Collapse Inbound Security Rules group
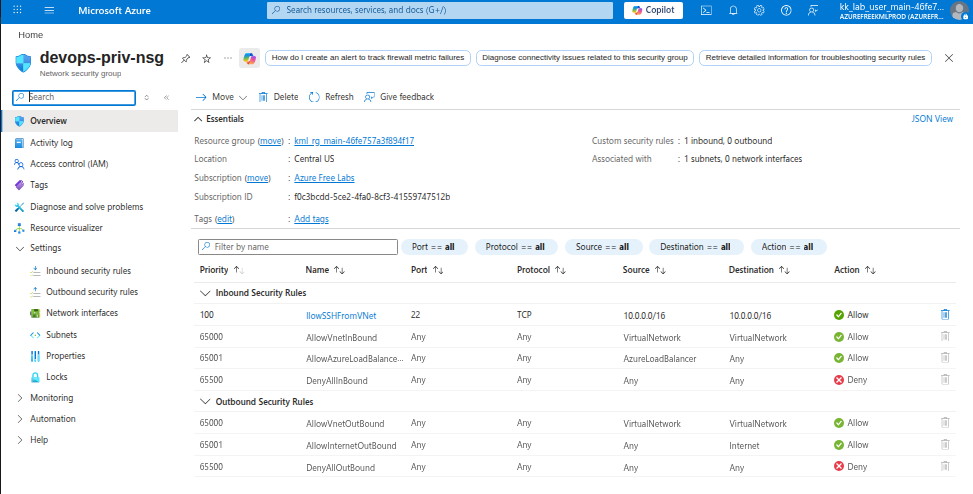973x494 pixels. 206,293
